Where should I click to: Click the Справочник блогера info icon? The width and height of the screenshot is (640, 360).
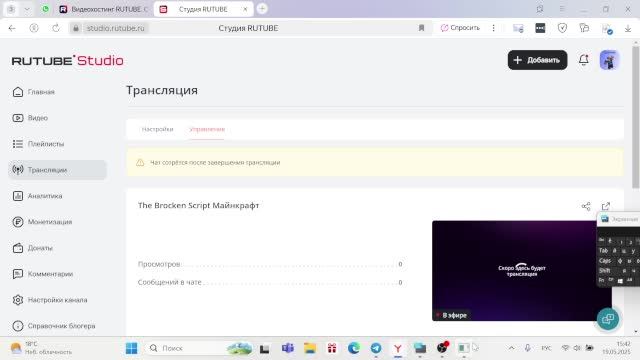click(x=18, y=326)
